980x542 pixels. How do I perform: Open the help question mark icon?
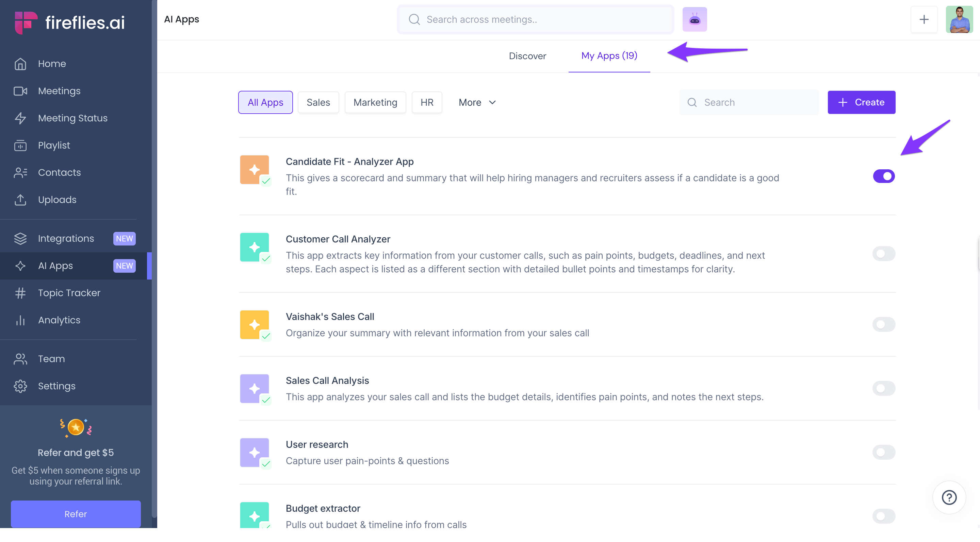coord(949,497)
